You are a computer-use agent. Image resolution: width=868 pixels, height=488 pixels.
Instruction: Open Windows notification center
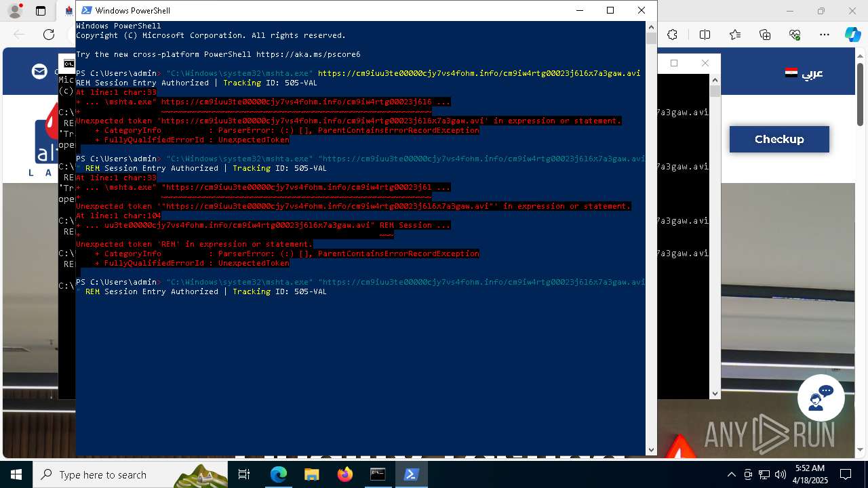[846, 474]
